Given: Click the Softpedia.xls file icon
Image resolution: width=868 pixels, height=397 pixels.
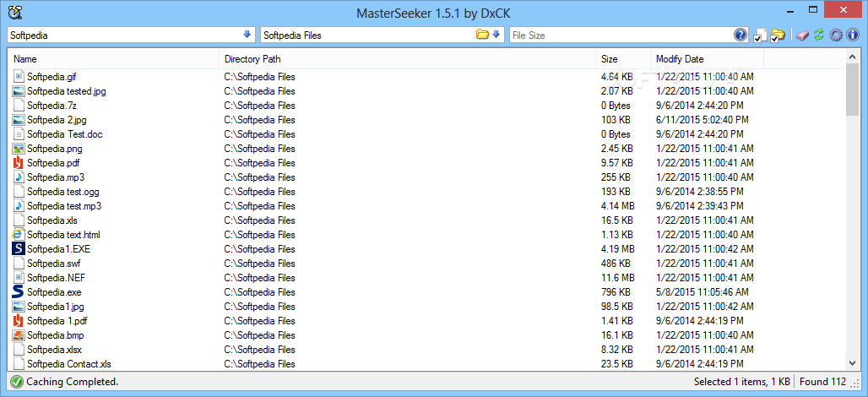Looking at the screenshot, I should (x=19, y=220).
